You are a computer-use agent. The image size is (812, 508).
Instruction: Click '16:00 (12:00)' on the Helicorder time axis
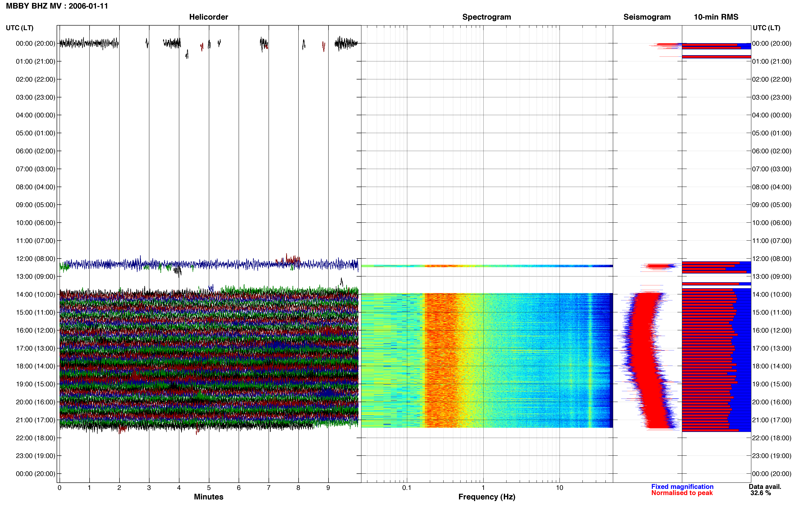pos(36,330)
